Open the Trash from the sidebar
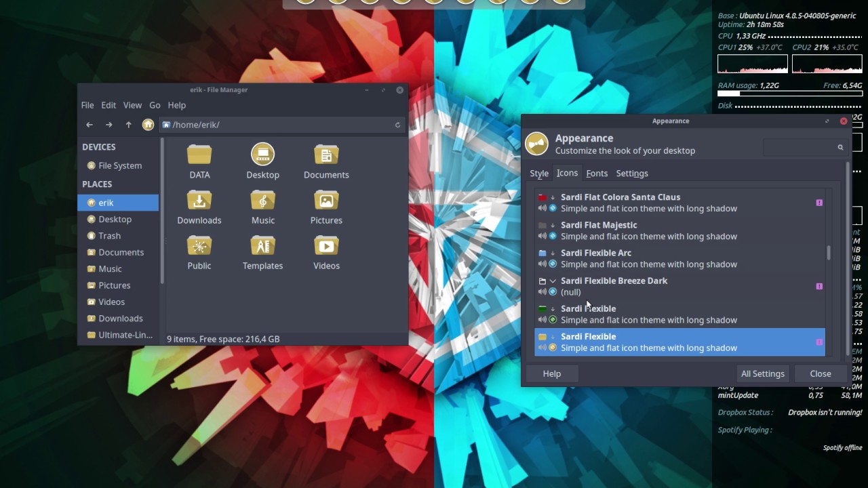 [x=109, y=235]
